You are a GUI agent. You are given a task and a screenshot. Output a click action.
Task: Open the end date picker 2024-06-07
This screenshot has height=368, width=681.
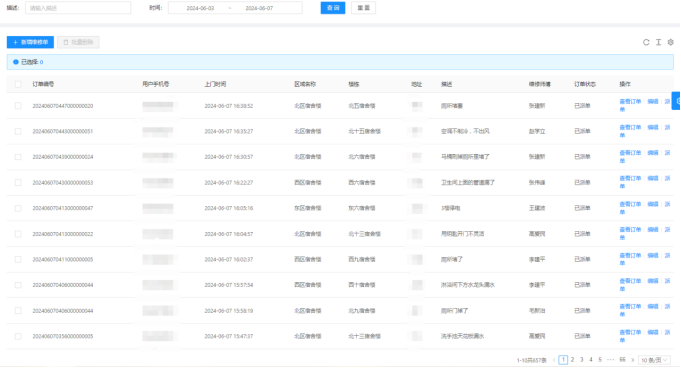coord(259,8)
